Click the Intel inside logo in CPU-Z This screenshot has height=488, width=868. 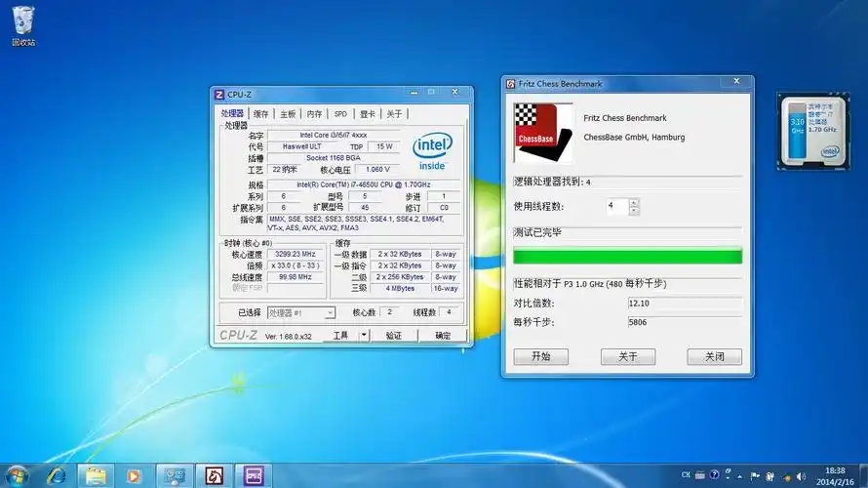tap(432, 150)
